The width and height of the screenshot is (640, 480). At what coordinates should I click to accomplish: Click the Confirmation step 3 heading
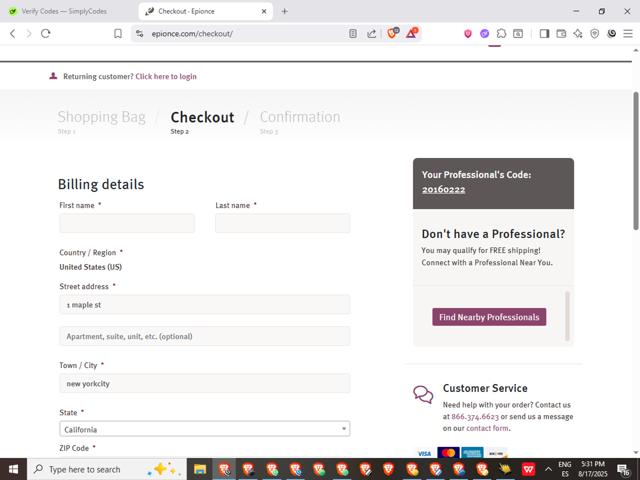pyautogui.click(x=300, y=117)
